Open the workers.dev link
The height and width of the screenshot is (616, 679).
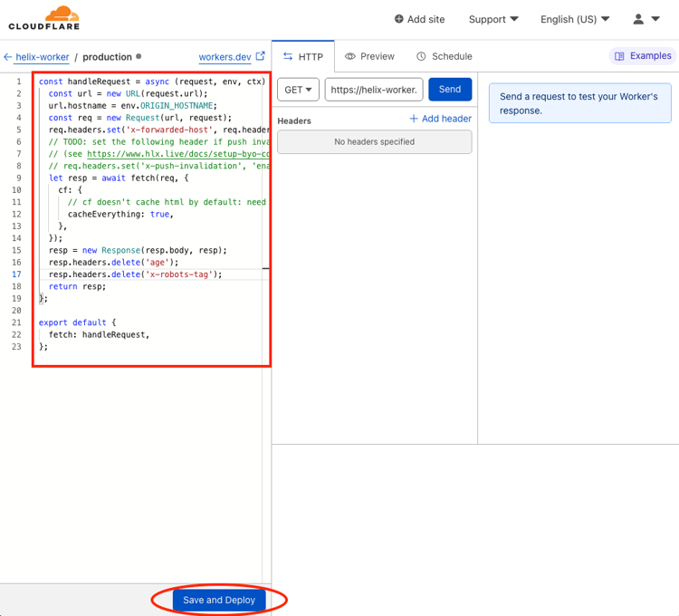(225, 57)
